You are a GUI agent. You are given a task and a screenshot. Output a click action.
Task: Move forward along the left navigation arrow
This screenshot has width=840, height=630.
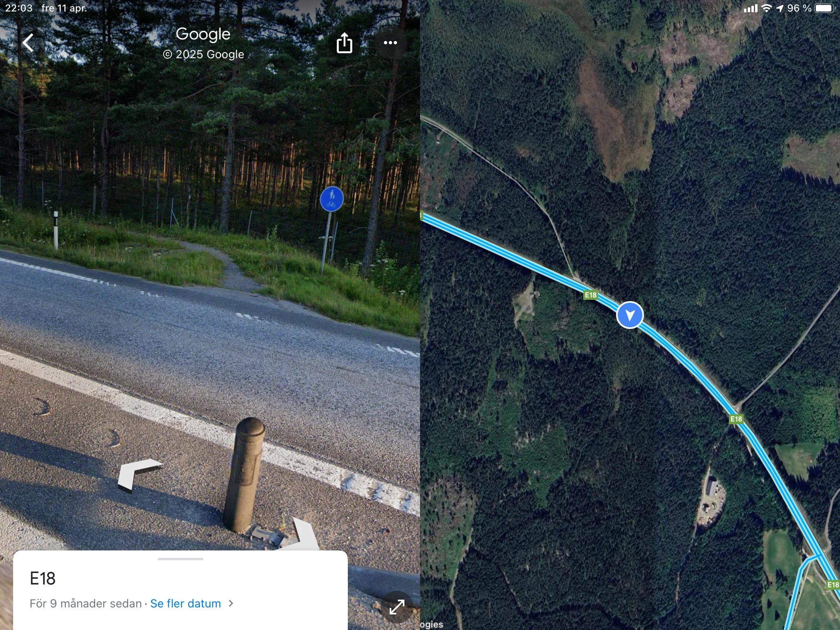click(x=139, y=475)
